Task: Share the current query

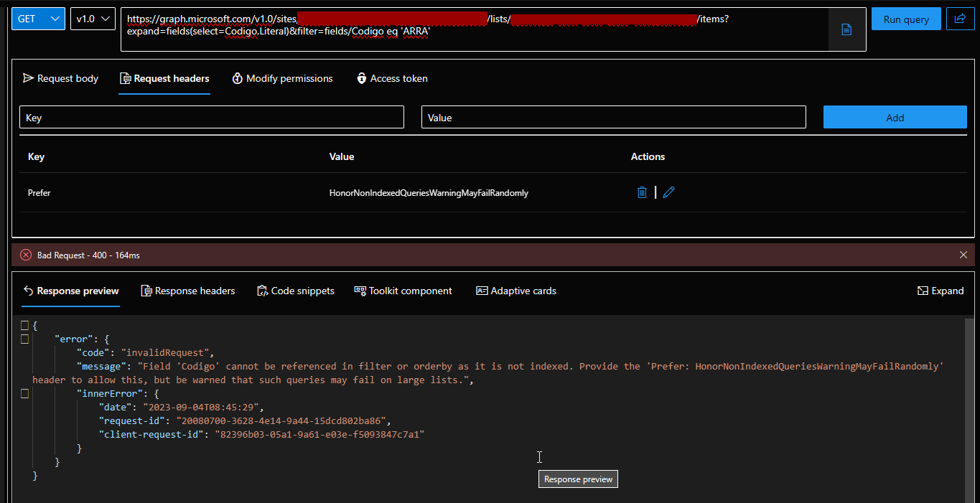Action: click(x=961, y=19)
